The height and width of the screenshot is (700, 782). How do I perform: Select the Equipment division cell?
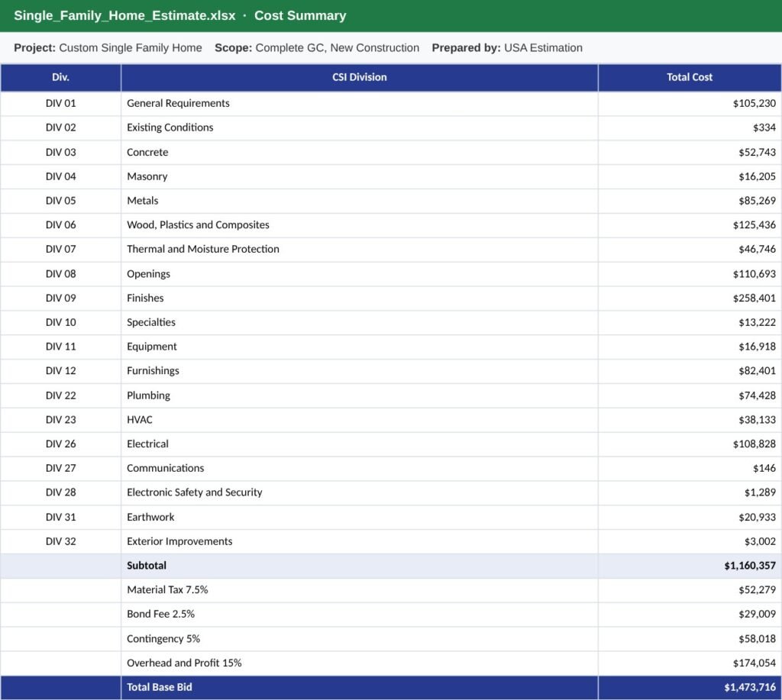pos(359,347)
